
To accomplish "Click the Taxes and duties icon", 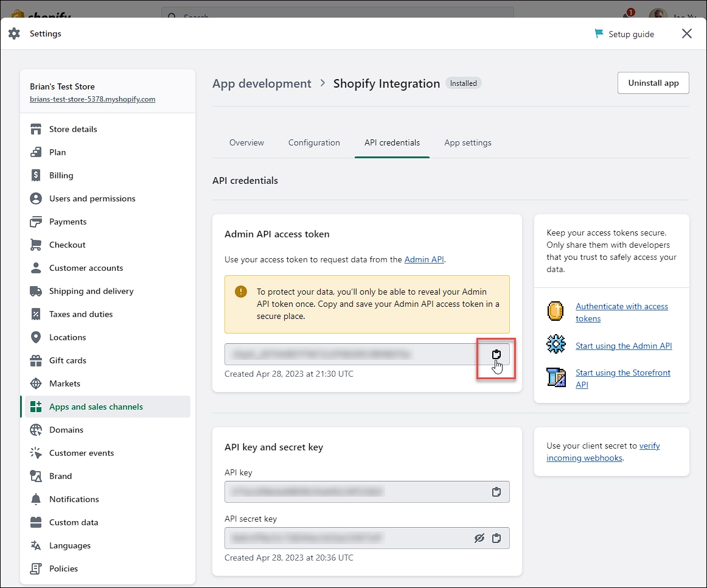I will click(36, 314).
